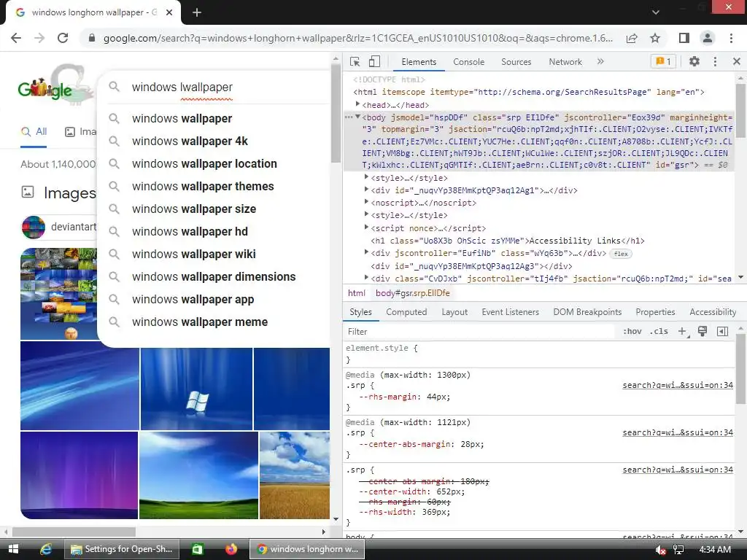Choose the windows wallpaper 4k suggestion

(x=213, y=141)
